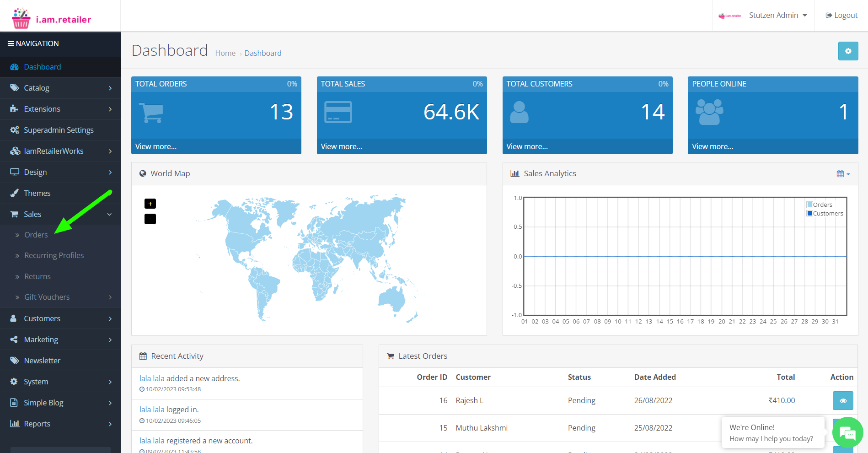Click the Catalog tags icon
The image size is (868, 453).
14,88
